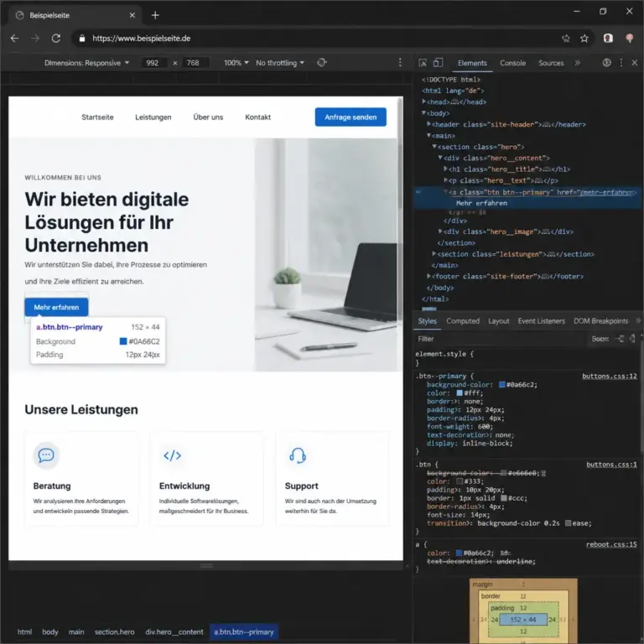Image resolution: width=644 pixels, height=644 pixels.
Task: Open a new browser tab
Action: [155, 15]
